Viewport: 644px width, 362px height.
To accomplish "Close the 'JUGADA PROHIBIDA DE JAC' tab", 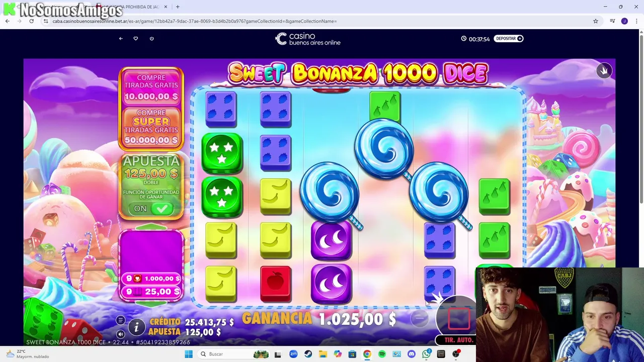I will (x=166, y=7).
